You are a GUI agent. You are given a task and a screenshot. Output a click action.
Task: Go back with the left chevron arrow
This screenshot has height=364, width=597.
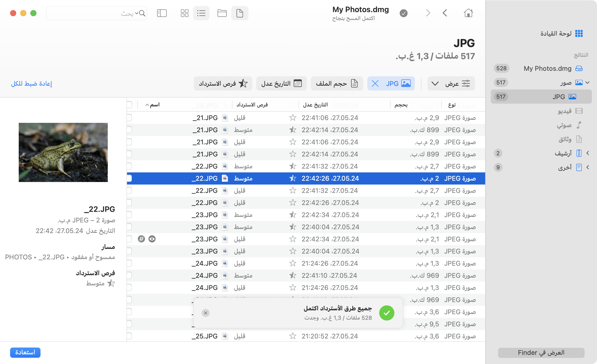445,13
